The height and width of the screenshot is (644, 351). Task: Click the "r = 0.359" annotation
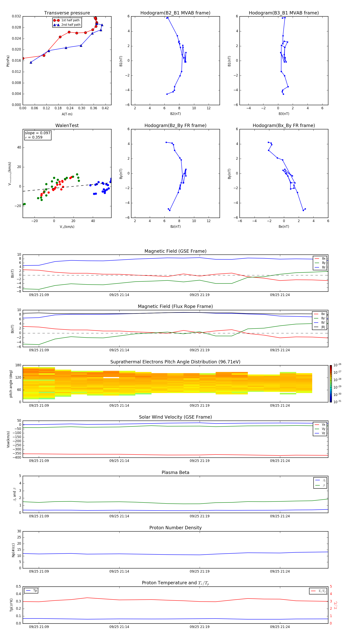(34, 137)
